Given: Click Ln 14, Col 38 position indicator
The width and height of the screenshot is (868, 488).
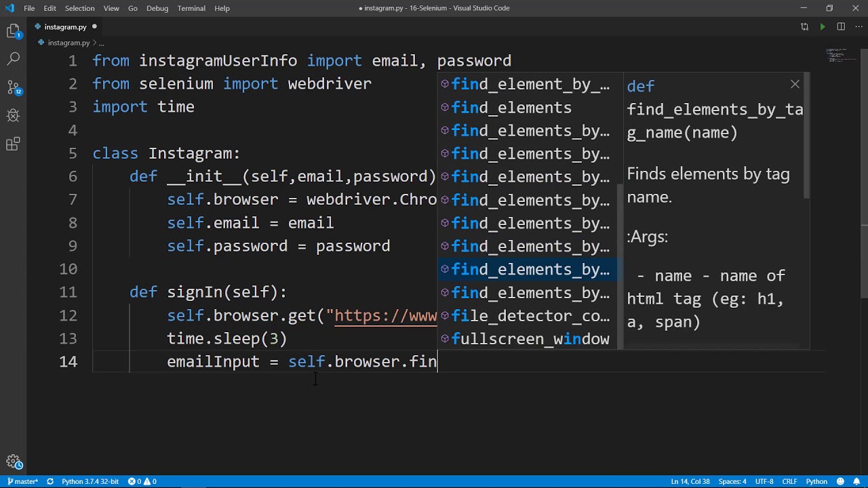Looking at the screenshot, I should coord(690,482).
